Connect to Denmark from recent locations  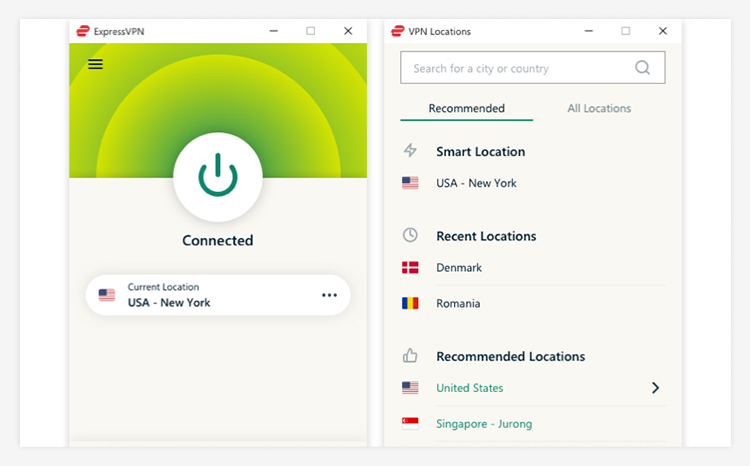click(459, 268)
